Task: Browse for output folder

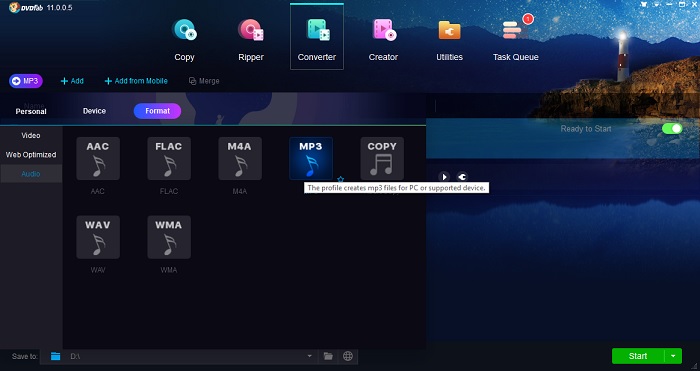Action: [328, 356]
